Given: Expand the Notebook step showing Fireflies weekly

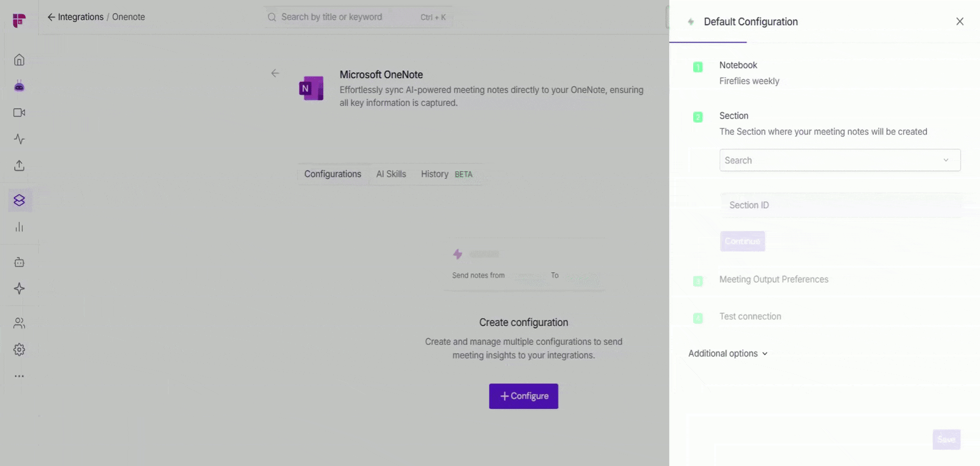Looking at the screenshot, I should [x=749, y=73].
